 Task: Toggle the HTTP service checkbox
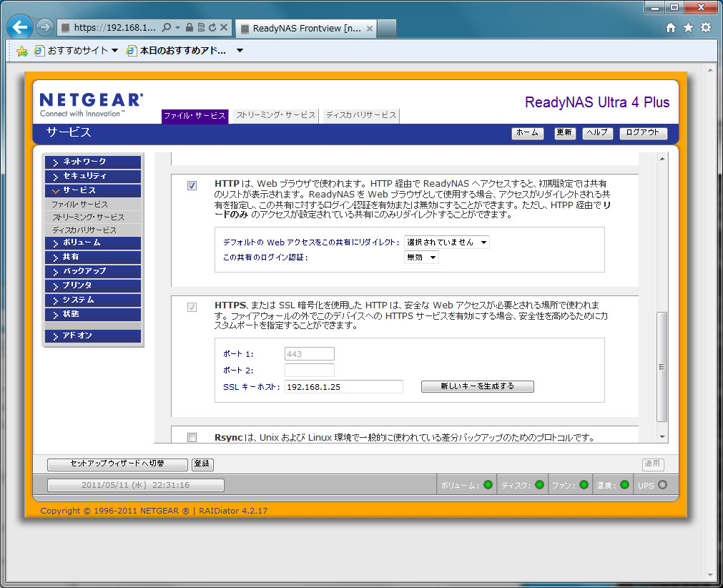click(192, 186)
